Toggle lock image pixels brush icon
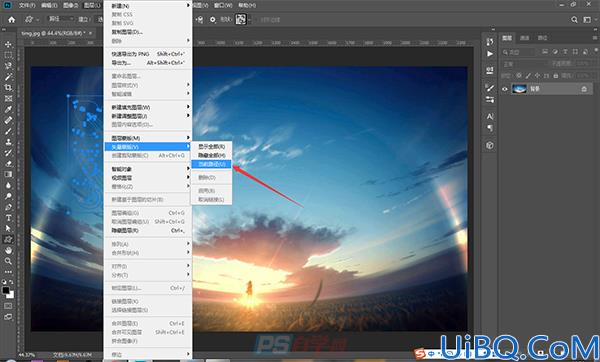 [x=528, y=76]
